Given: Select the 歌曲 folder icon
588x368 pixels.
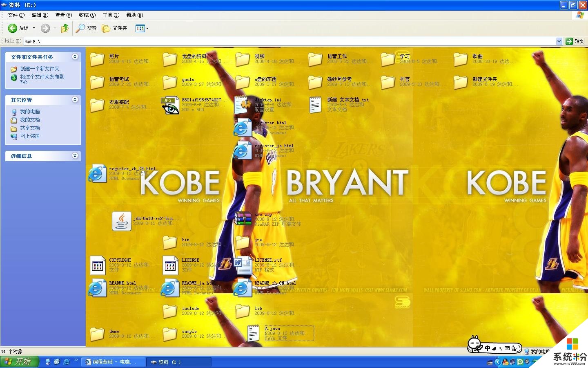Looking at the screenshot, I should click(461, 59).
